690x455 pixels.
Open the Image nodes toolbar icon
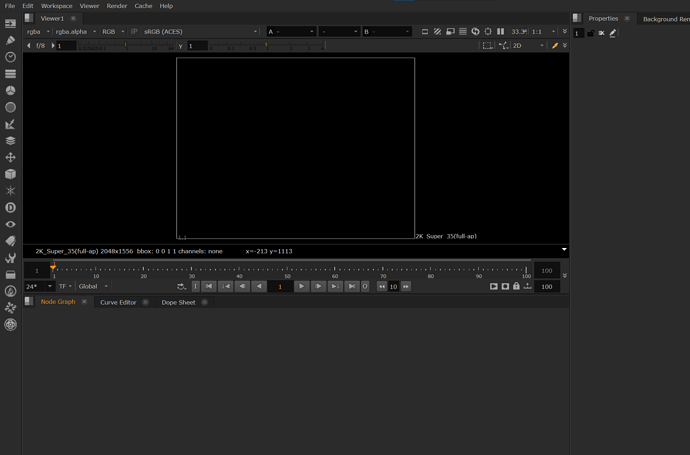point(10,23)
